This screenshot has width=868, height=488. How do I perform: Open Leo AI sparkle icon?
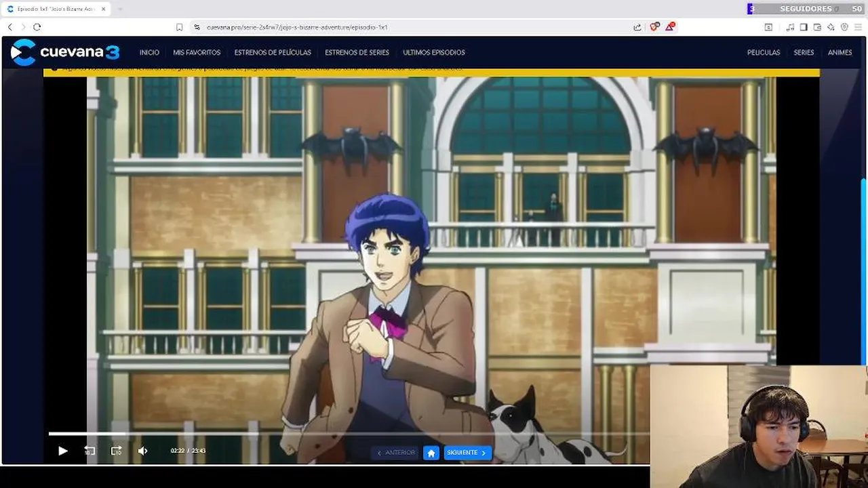coord(831,27)
